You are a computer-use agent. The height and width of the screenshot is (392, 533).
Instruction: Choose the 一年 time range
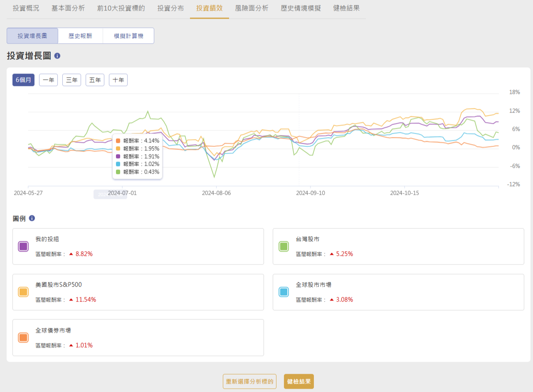(48, 80)
